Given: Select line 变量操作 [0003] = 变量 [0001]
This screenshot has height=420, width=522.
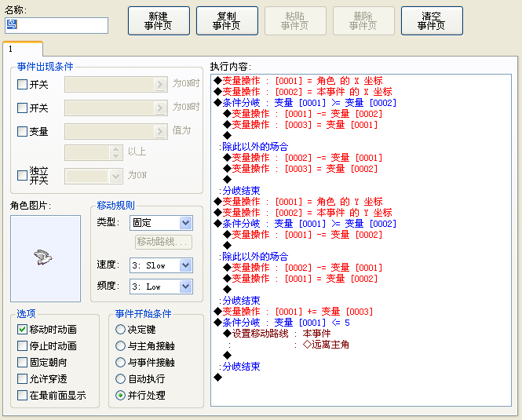Looking at the screenshot, I should click(x=301, y=125).
